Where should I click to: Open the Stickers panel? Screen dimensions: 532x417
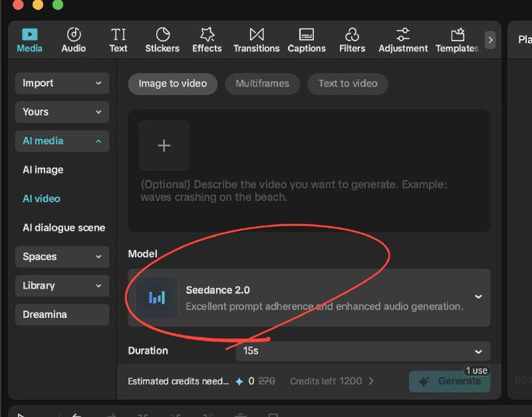162,40
